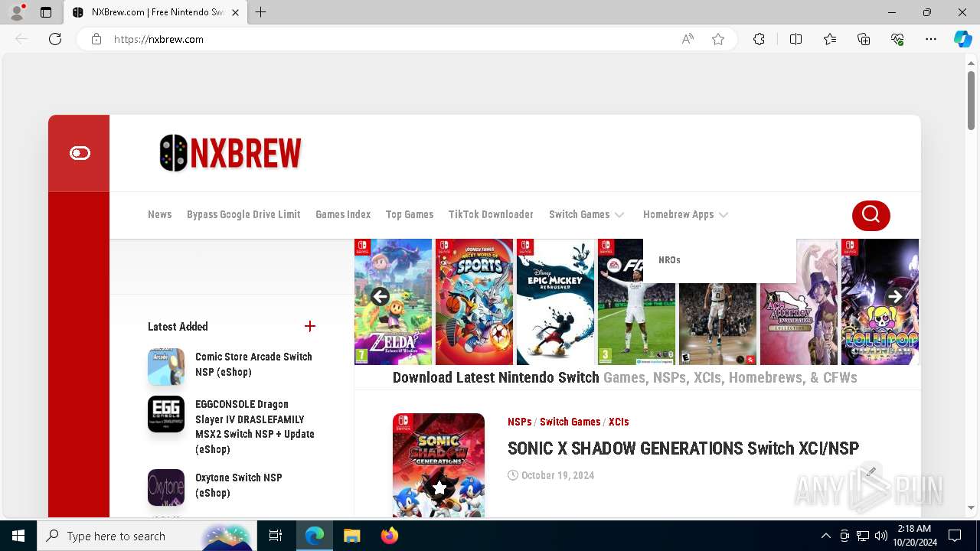Add this page to favorites star
The image size is (980, 551).
point(718,39)
